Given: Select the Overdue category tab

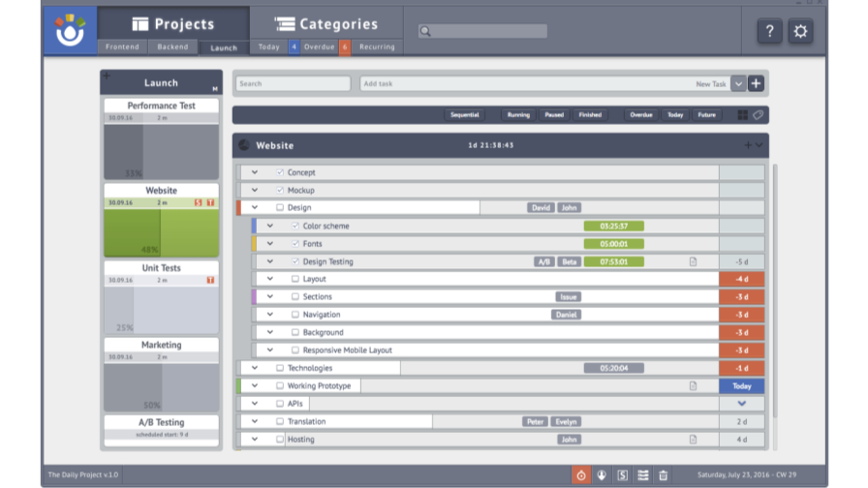Looking at the screenshot, I should point(320,47).
